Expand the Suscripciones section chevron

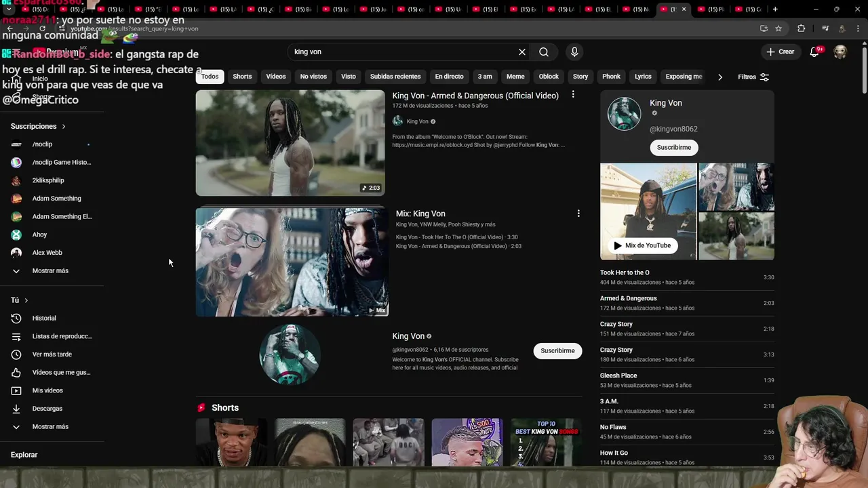tap(64, 126)
